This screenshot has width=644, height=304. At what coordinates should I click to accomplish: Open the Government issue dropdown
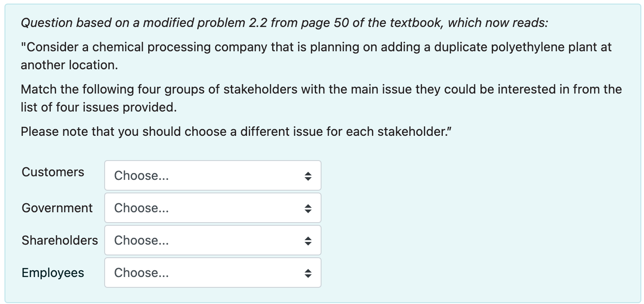213,208
